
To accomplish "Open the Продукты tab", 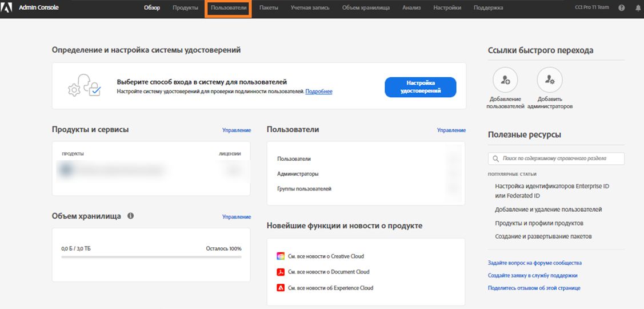I will click(185, 8).
